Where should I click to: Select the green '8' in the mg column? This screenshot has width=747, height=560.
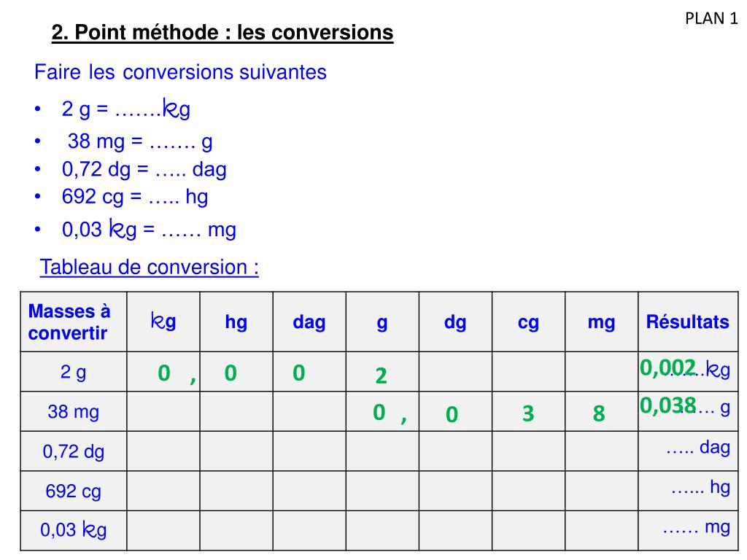pyautogui.click(x=599, y=413)
